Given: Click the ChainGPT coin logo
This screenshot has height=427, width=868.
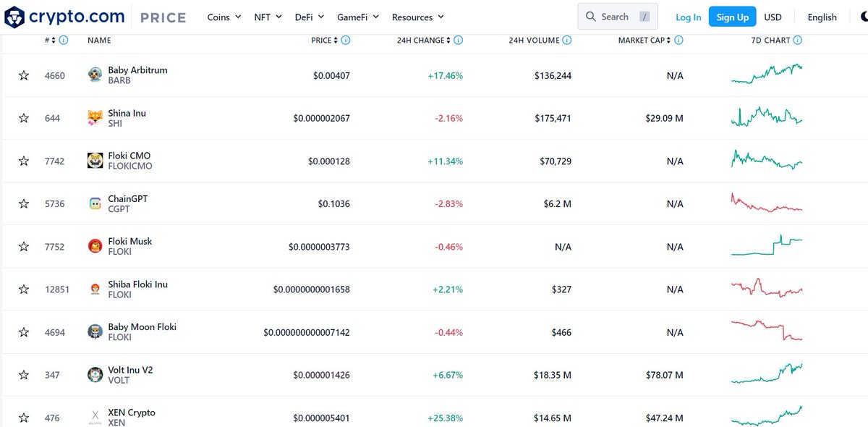Looking at the screenshot, I should [x=95, y=204].
